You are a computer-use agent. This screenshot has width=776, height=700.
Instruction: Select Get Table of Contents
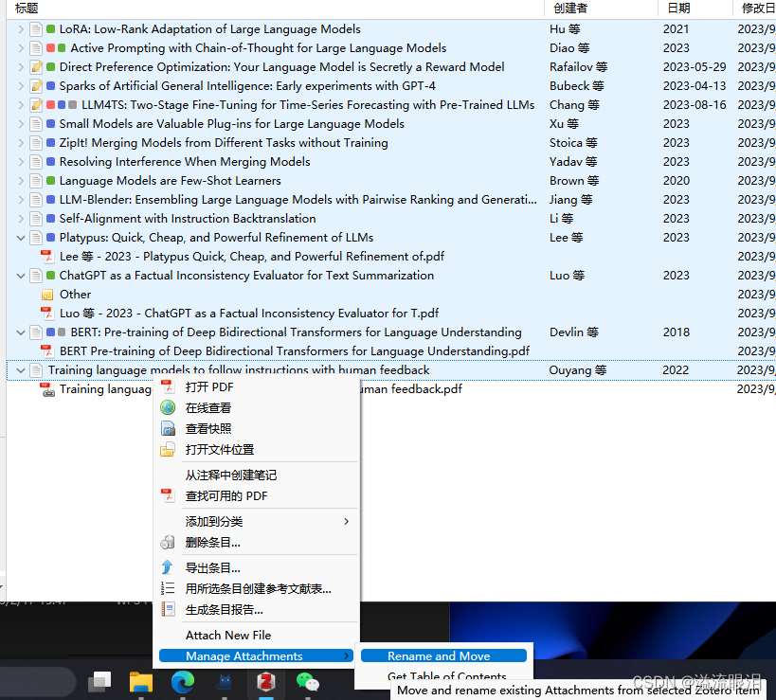click(446, 676)
